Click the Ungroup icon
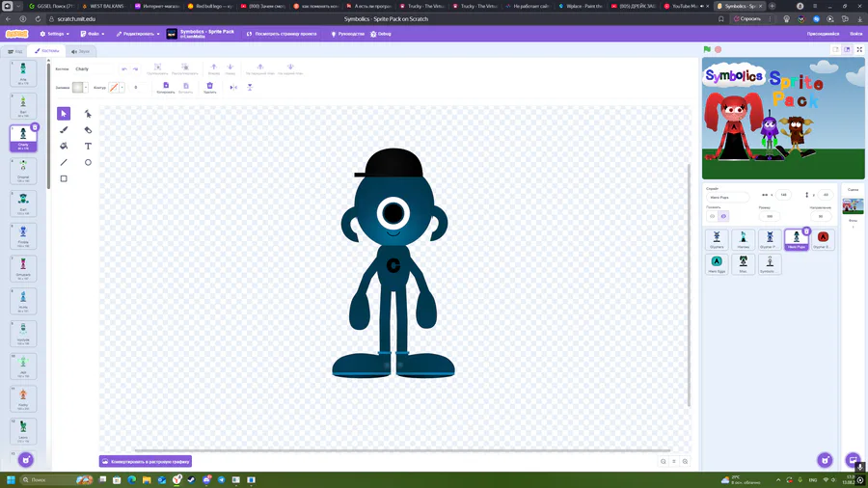 coord(185,67)
